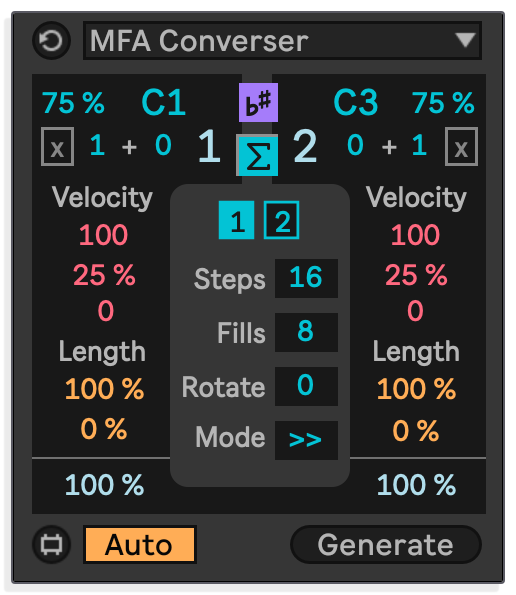The width and height of the screenshot is (516, 595).
Task: Click the clip icon next to Auto
Action: (51, 545)
